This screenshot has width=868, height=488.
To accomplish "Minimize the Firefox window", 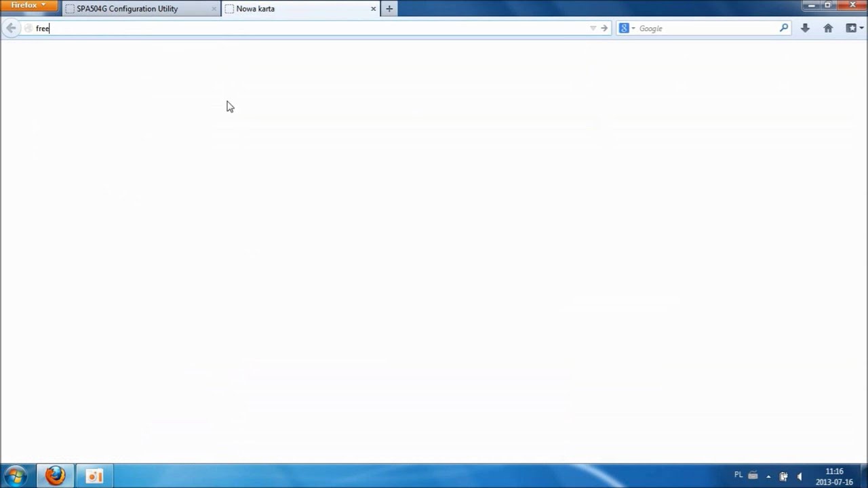I will tap(812, 5).
